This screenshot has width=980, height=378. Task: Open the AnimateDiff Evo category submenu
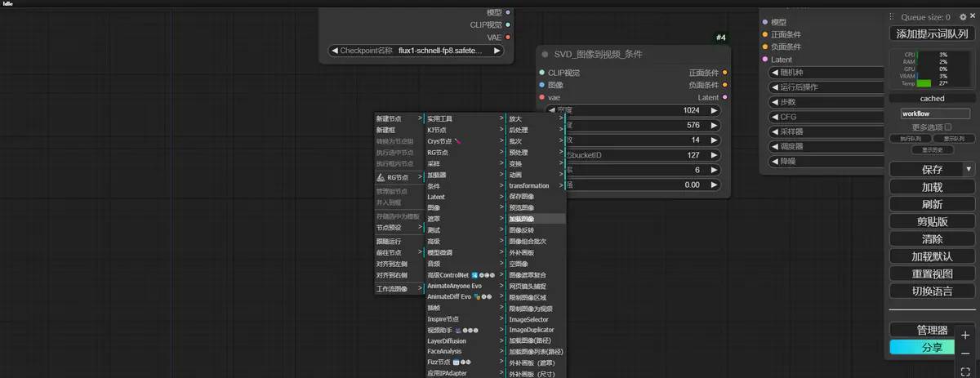point(465,297)
